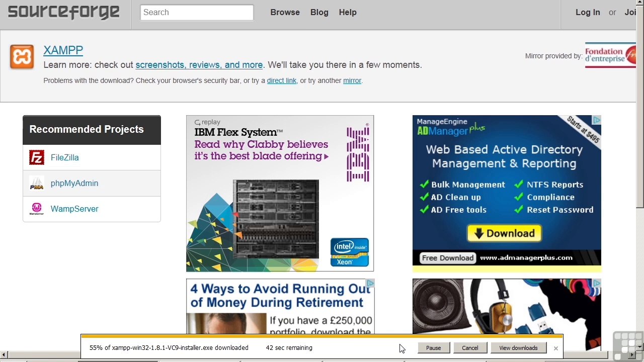Click the Log In link
The image size is (644, 362).
[588, 13]
